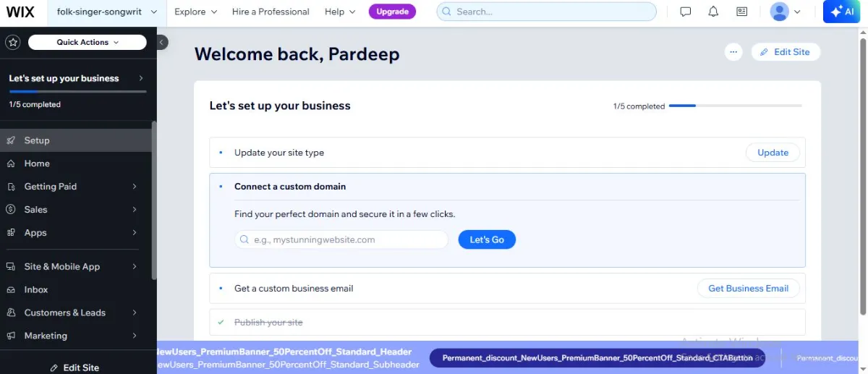The image size is (868, 374).
Task: Expand the Apps submenu arrow
Action: tap(135, 233)
